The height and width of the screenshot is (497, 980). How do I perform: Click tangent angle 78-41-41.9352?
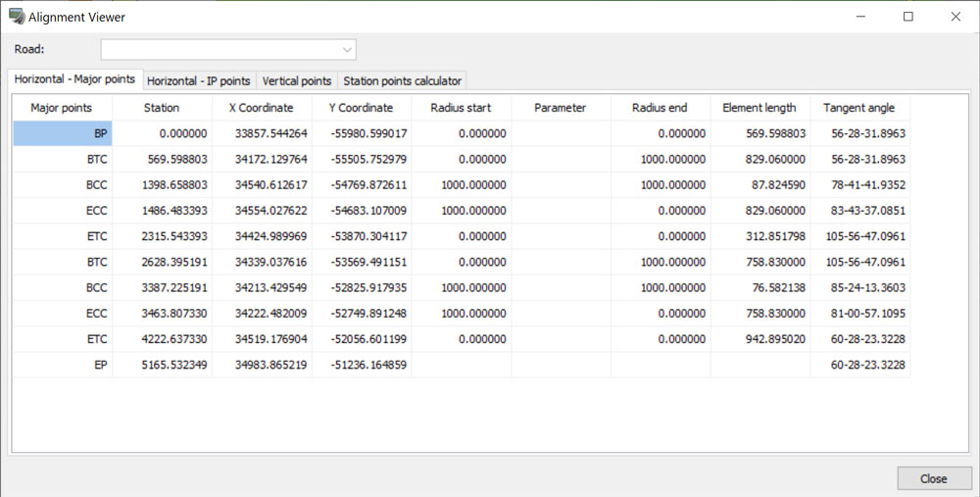pyautogui.click(x=860, y=184)
